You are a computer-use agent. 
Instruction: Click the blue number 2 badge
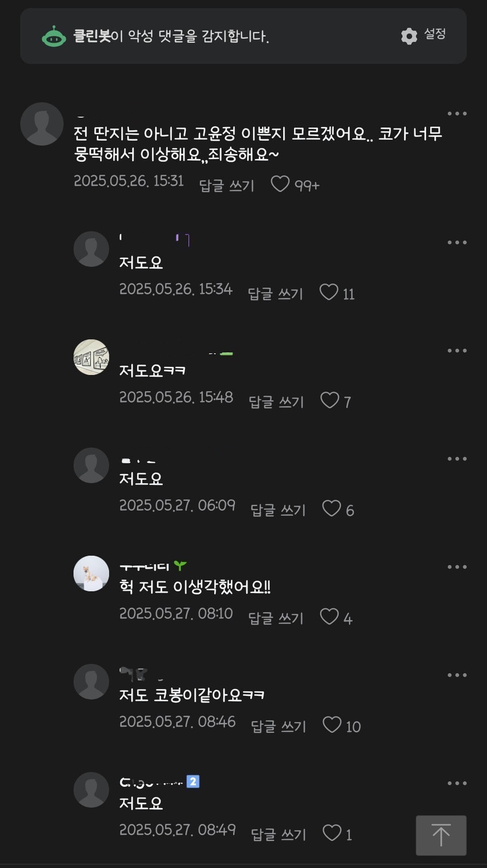pyautogui.click(x=193, y=781)
